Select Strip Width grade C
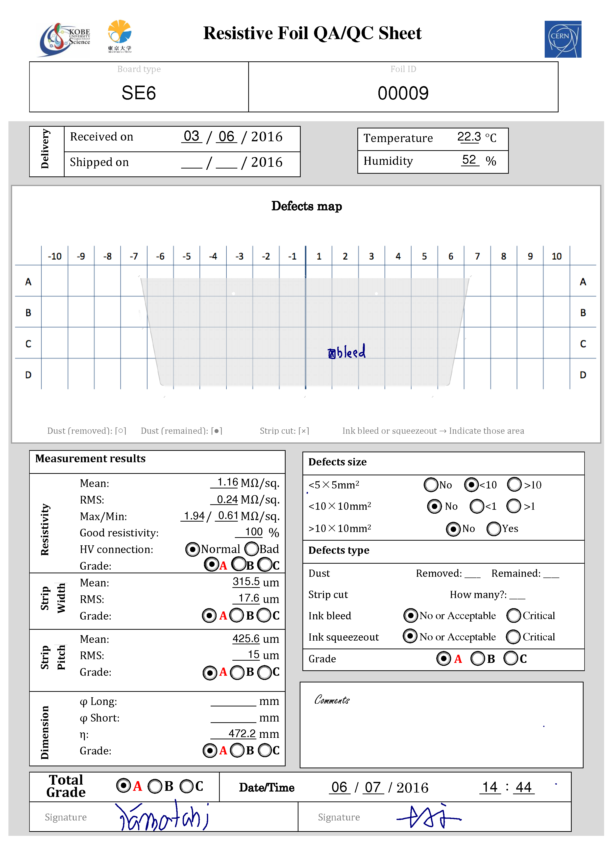 click(x=264, y=615)
